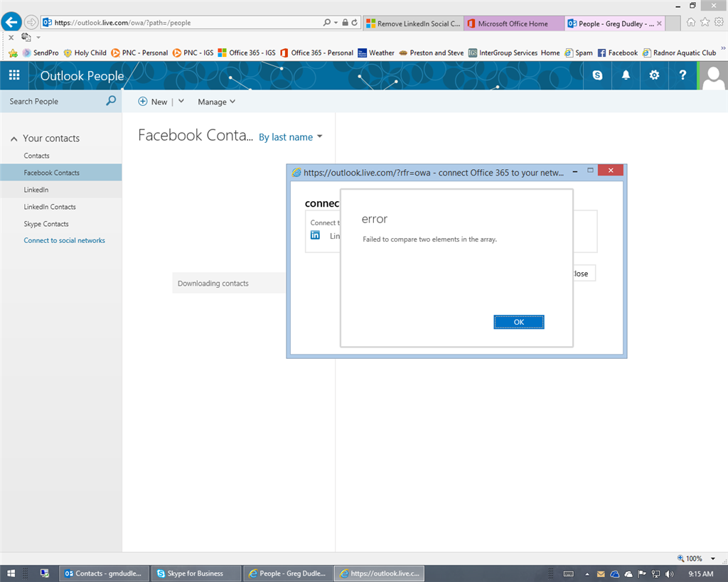Open the toolbar dropdown arrow beside the translate icon
The image size is (728, 582).
coord(38,38)
